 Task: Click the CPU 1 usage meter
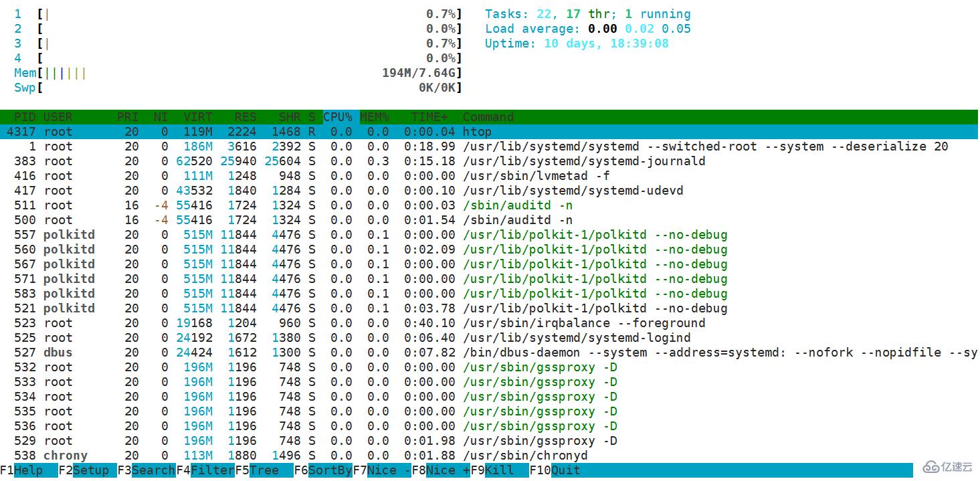tap(238, 14)
